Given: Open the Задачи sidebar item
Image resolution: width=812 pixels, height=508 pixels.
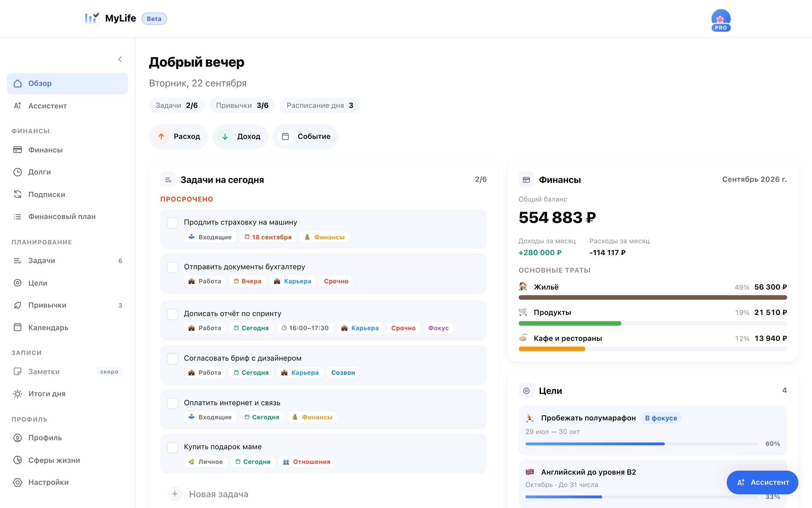Looking at the screenshot, I should (x=67, y=260).
